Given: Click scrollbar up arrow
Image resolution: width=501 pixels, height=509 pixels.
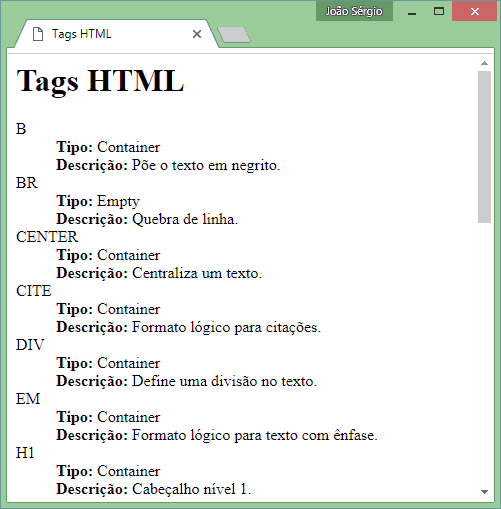Looking at the screenshot, I should coord(484,63).
